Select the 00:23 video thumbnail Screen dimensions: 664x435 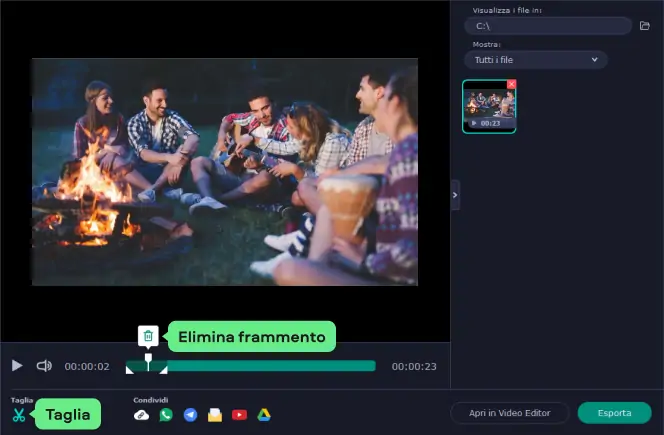489,106
